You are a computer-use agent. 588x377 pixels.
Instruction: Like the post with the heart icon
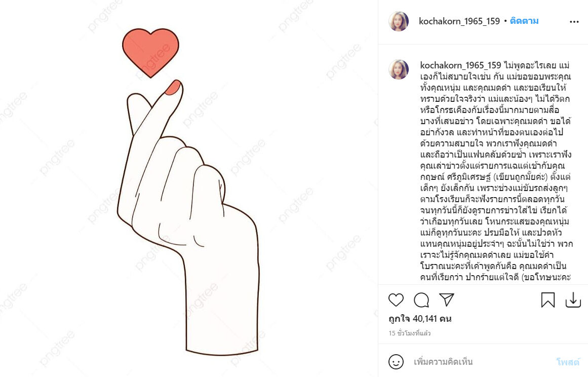tap(396, 299)
